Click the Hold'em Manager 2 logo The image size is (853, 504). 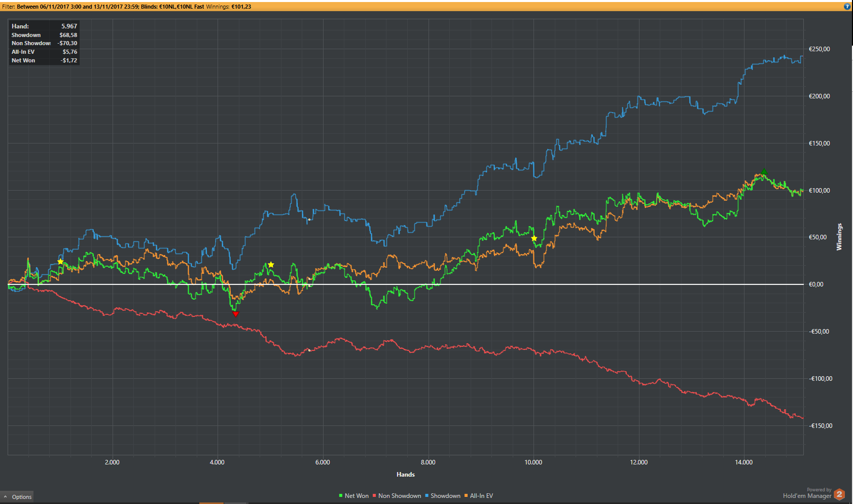tap(839, 494)
